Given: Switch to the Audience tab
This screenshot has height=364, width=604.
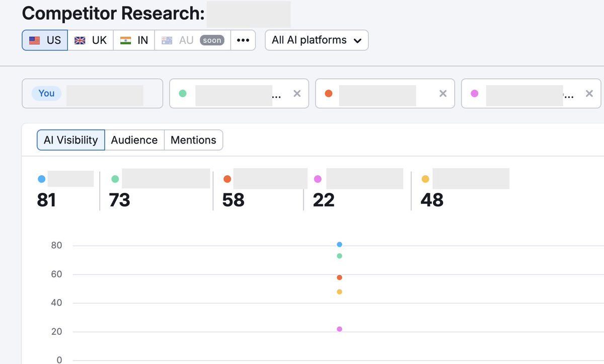Looking at the screenshot, I should click(x=134, y=140).
